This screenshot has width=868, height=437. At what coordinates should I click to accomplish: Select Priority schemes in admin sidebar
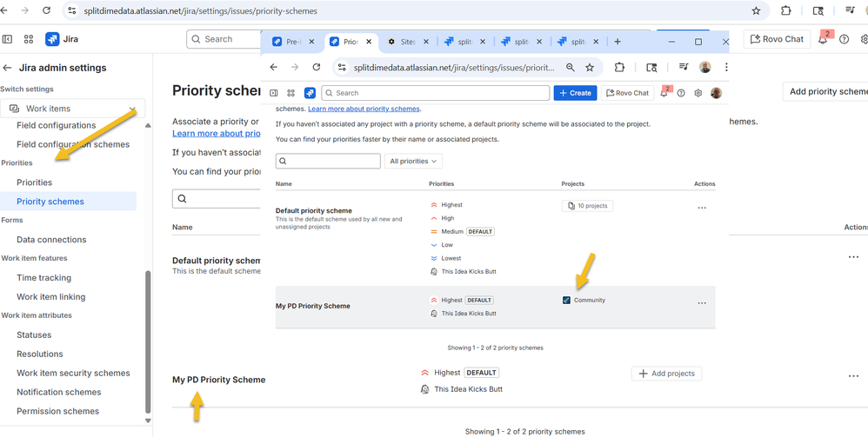(50, 202)
